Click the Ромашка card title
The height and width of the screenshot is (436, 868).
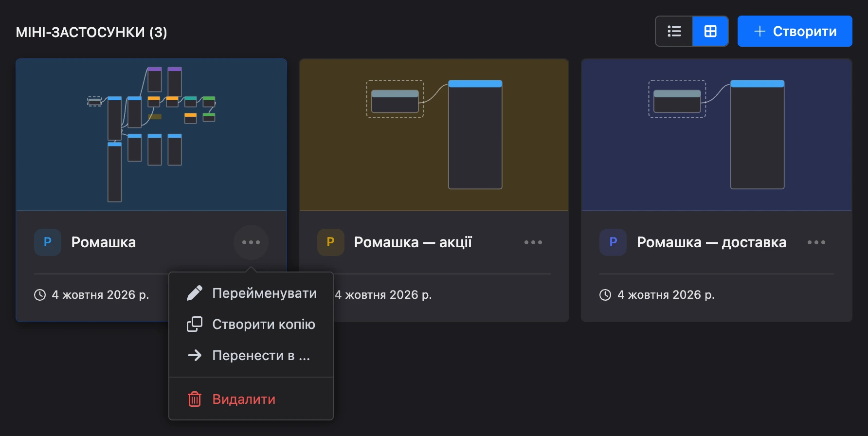[x=104, y=242]
